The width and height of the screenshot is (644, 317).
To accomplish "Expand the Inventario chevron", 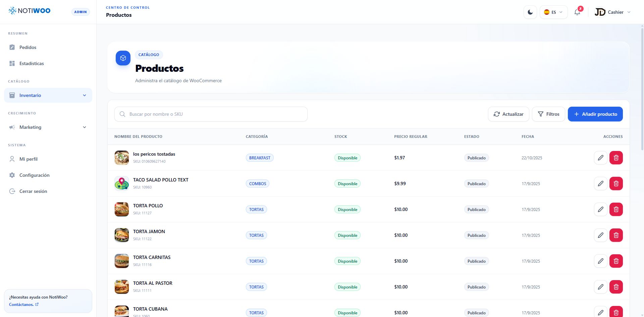I will (85, 95).
